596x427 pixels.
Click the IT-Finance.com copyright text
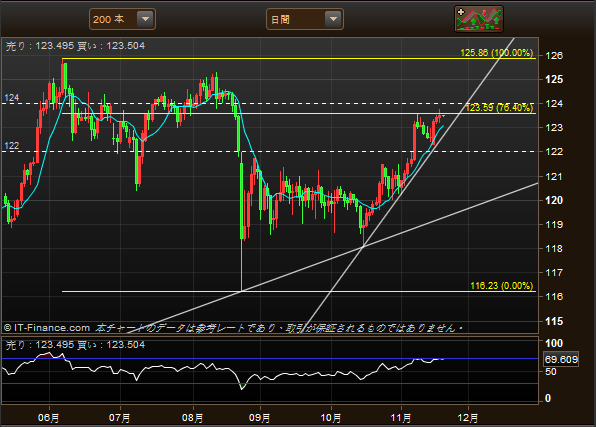click(47, 328)
